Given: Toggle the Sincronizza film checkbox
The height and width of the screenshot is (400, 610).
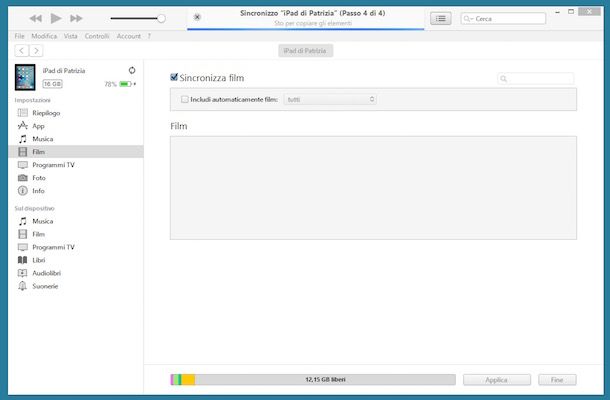Looking at the screenshot, I should coord(174,77).
